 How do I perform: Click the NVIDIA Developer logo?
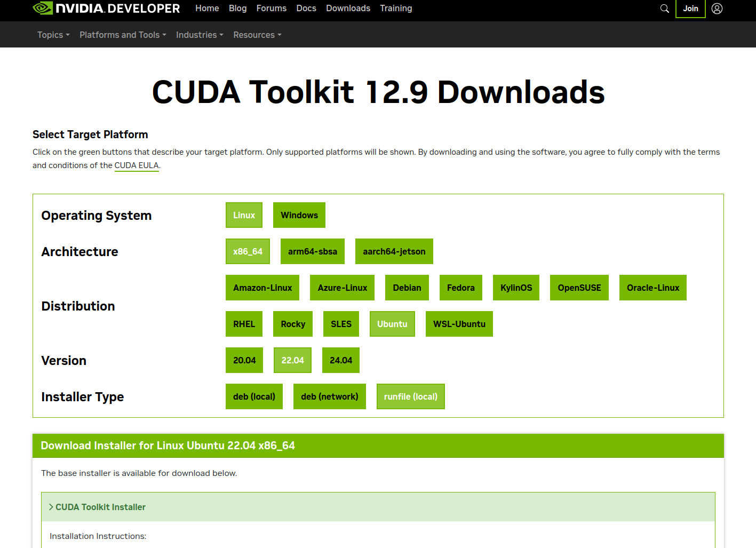[106, 8]
